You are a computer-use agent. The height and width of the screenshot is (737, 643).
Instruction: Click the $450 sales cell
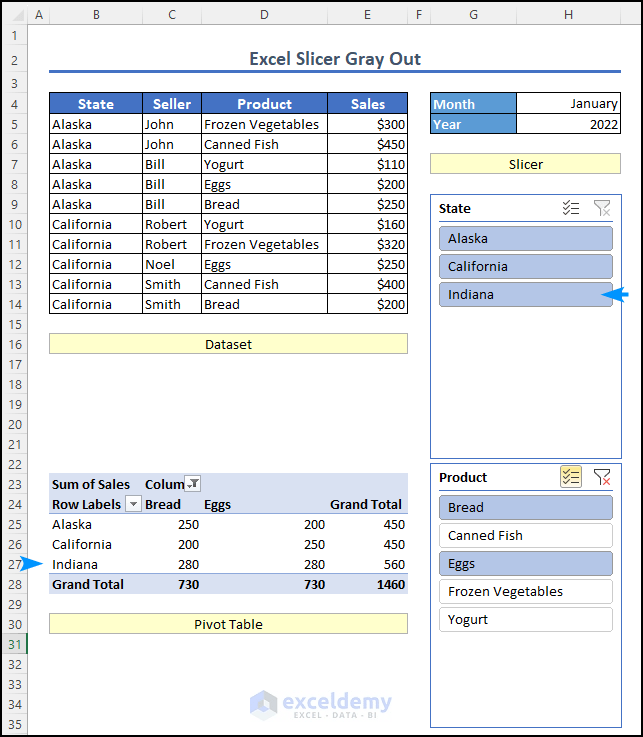368,144
